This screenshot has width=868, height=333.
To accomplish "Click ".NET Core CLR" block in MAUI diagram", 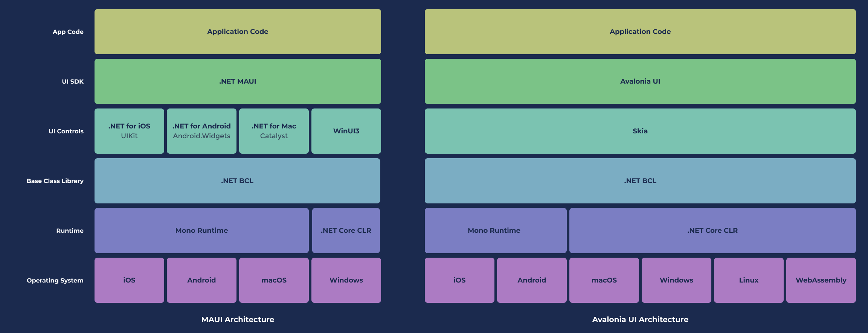I will pyautogui.click(x=346, y=231).
